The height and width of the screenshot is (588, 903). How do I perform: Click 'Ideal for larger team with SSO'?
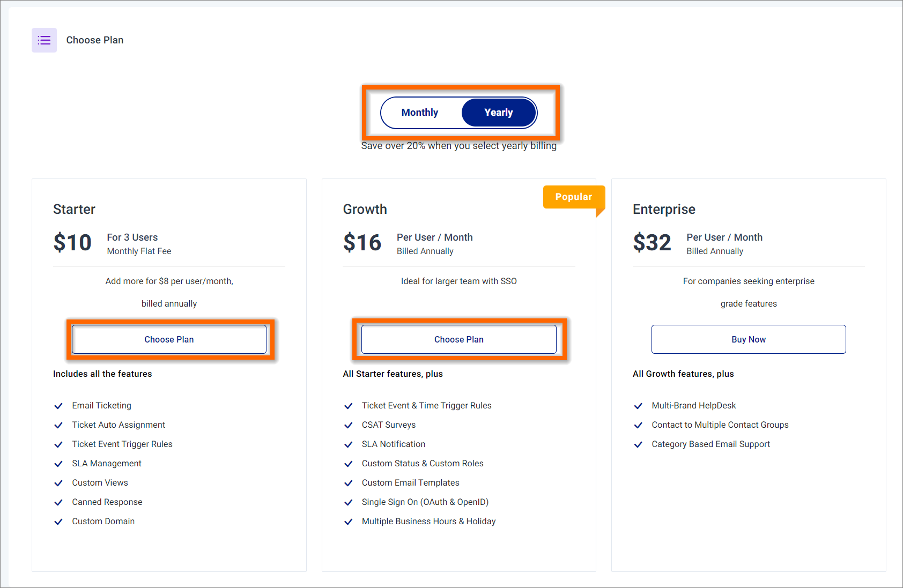tap(459, 281)
